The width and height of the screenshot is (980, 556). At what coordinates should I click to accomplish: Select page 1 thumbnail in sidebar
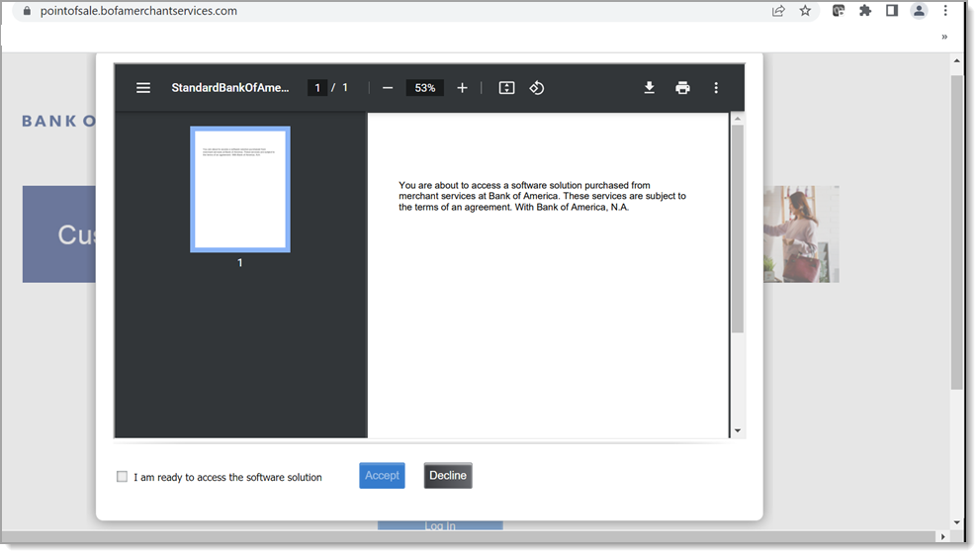point(240,190)
